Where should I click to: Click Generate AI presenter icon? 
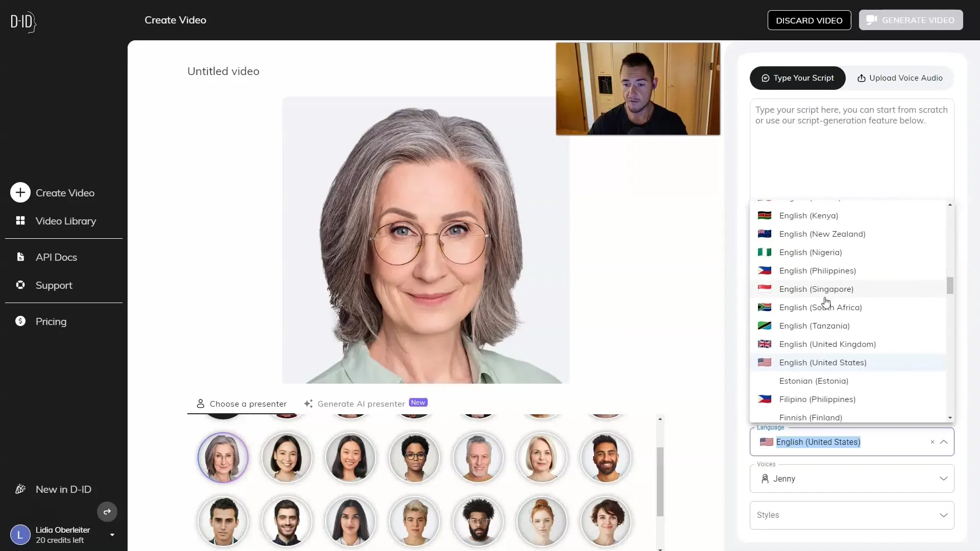(x=310, y=403)
